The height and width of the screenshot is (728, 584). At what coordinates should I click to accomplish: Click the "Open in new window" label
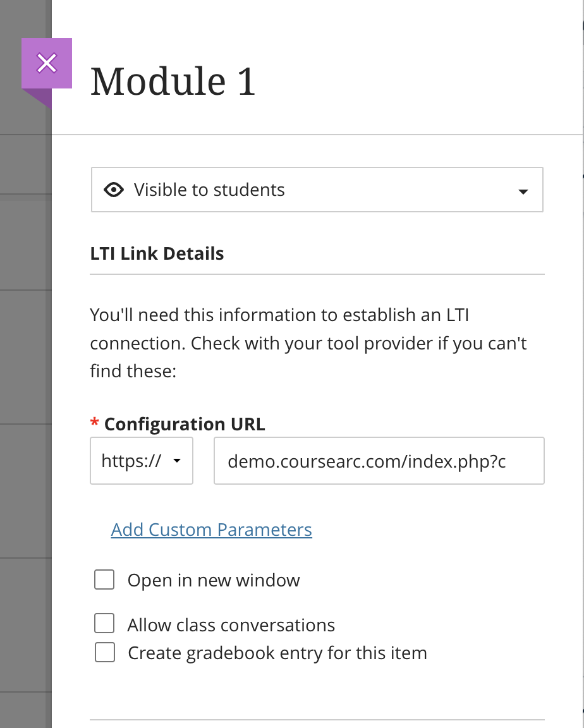click(214, 580)
